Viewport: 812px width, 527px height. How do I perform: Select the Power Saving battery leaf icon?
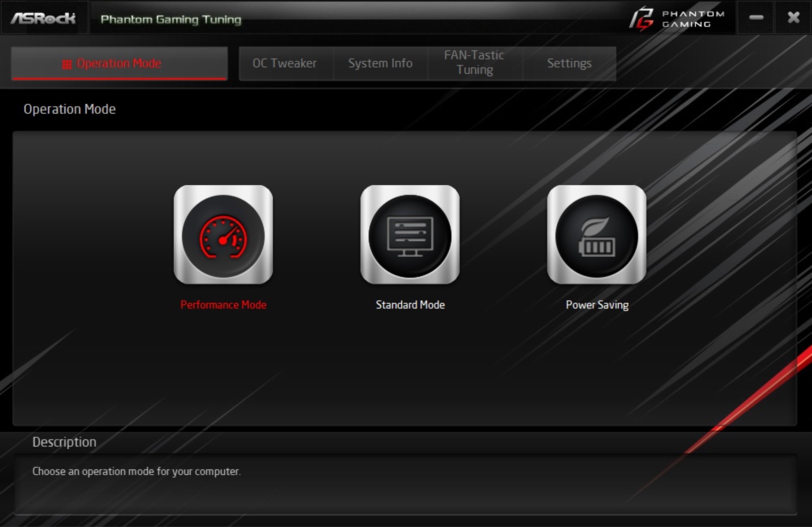[x=597, y=235]
